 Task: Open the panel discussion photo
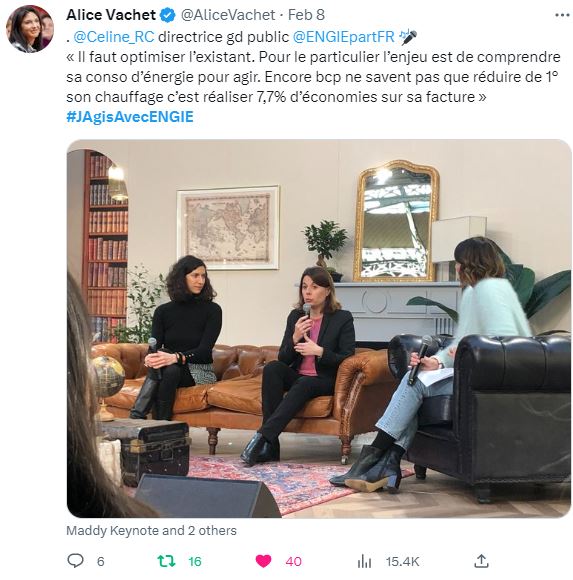319,328
